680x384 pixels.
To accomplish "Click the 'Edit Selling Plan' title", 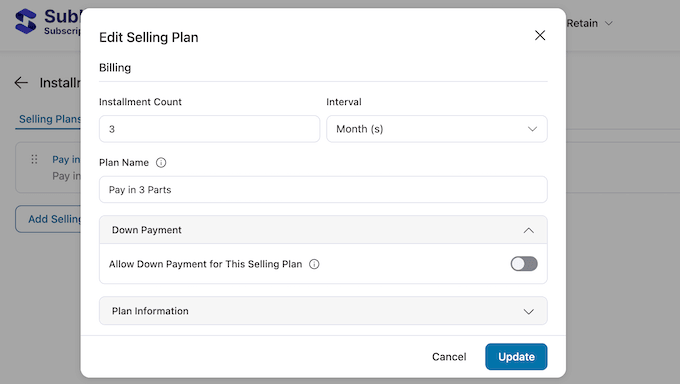I will click(x=149, y=37).
